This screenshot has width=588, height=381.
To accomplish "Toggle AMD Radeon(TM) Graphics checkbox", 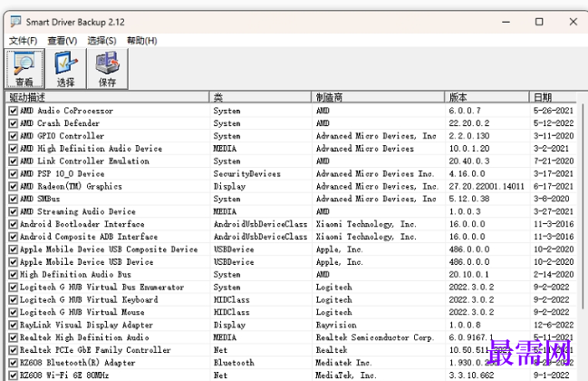I will point(13,186).
